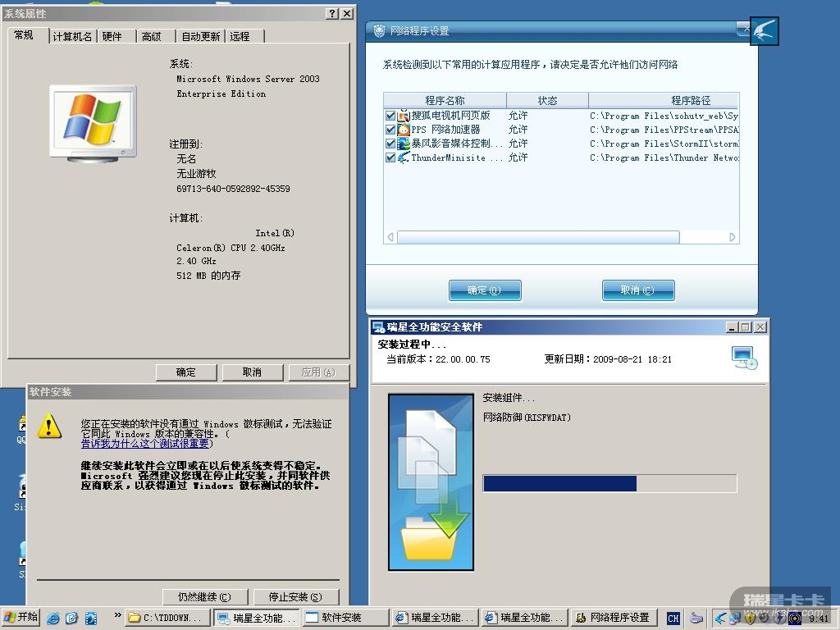
Task: Click the 网络防御(RISFWDAT) component text
Action: click(x=527, y=418)
